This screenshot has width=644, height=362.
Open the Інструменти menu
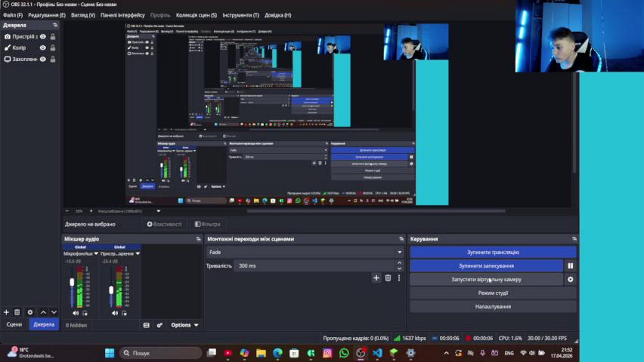click(x=242, y=15)
